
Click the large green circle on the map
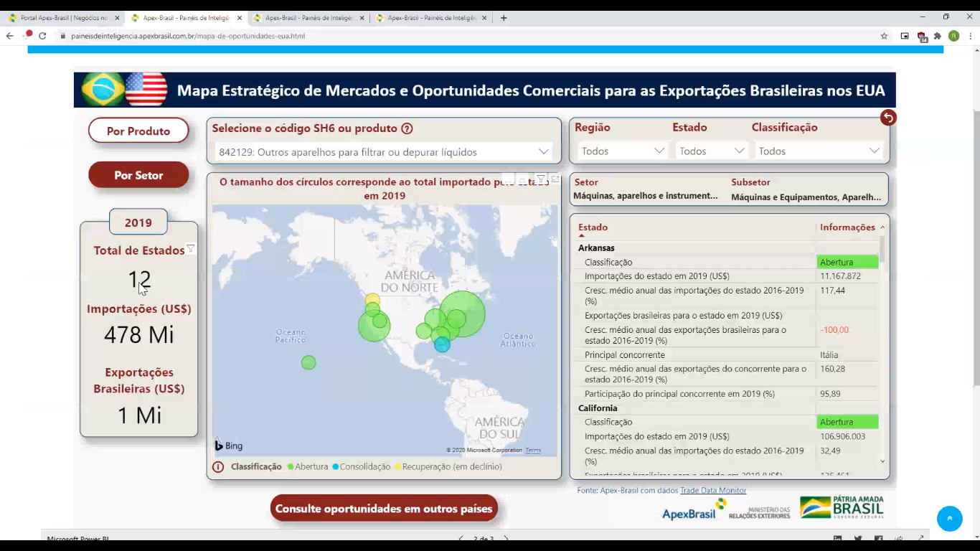pos(462,314)
